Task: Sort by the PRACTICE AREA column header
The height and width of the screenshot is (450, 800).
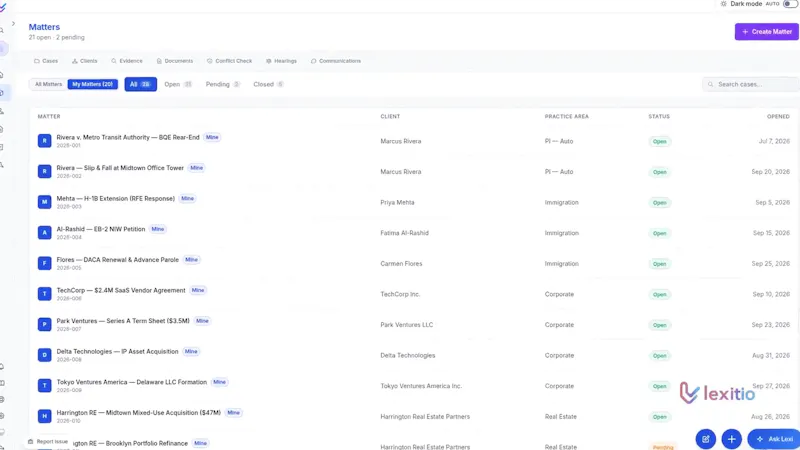Action: pyautogui.click(x=566, y=116)
